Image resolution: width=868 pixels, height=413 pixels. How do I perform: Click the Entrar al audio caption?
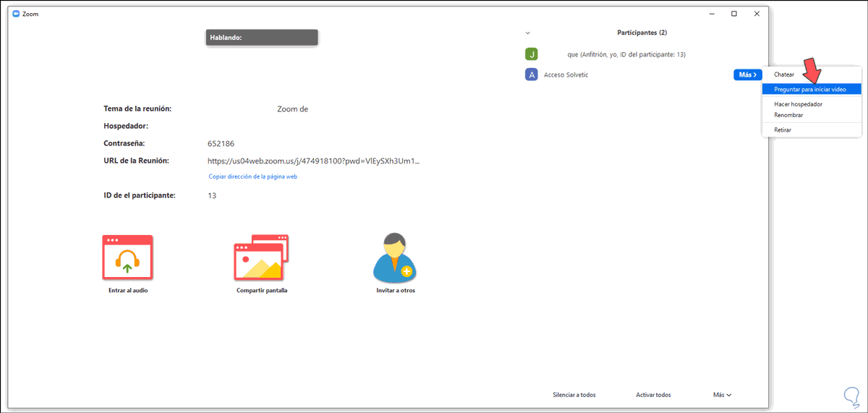[128, 291]
